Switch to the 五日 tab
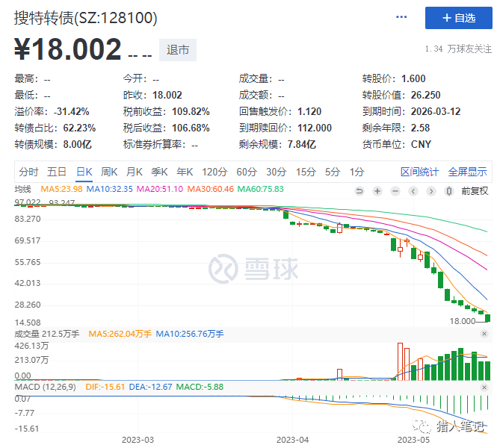This screenshot has width=500, height=448. coord(57,172)
